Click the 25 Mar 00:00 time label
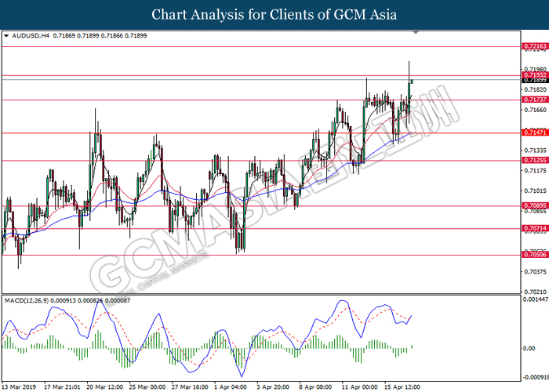Image resolution: width=549 pixels, height=392 pixels. [147, 387]
